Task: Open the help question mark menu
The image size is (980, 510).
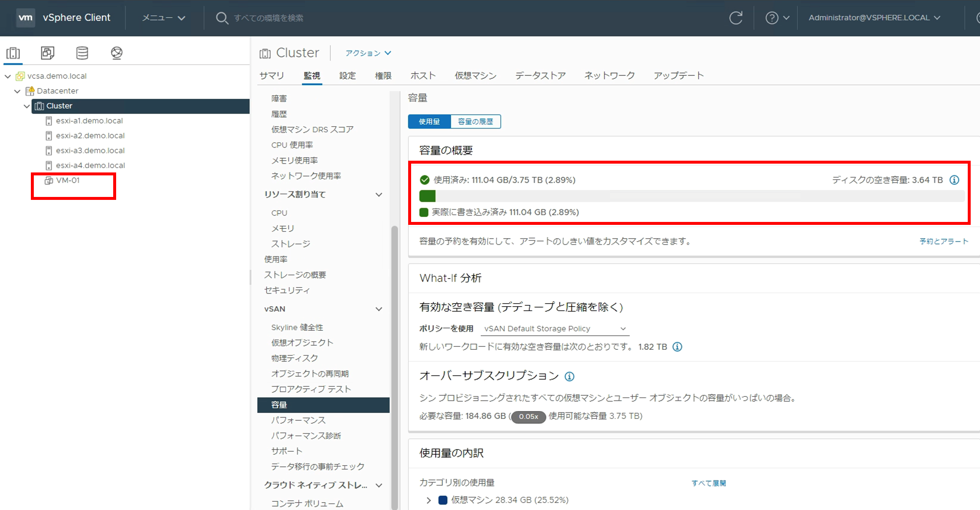Action: point(777,18)
